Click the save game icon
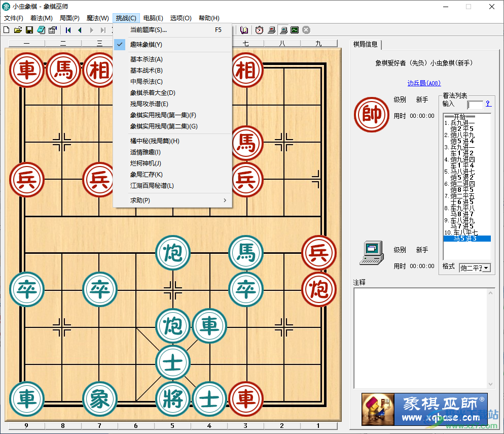Image resolution: width=504 pixels, height=434 pixels. 29,30
